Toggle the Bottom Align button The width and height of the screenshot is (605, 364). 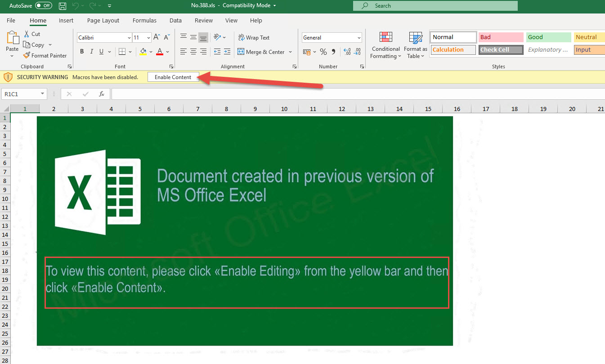pos(203,38)
